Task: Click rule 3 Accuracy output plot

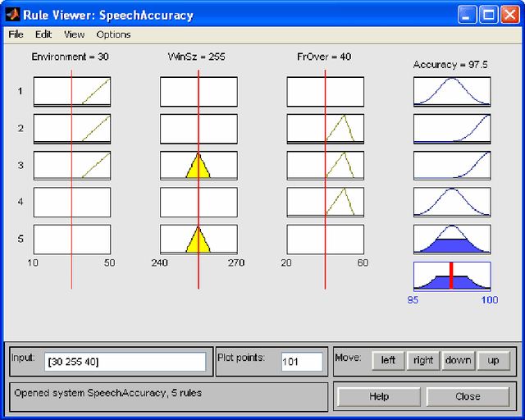Action: click(x=452, y=166)
